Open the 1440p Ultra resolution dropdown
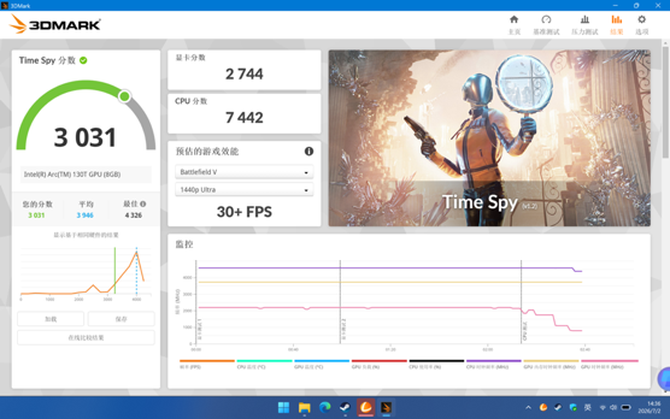The image size is (670, 419). [x=244, y=190]
